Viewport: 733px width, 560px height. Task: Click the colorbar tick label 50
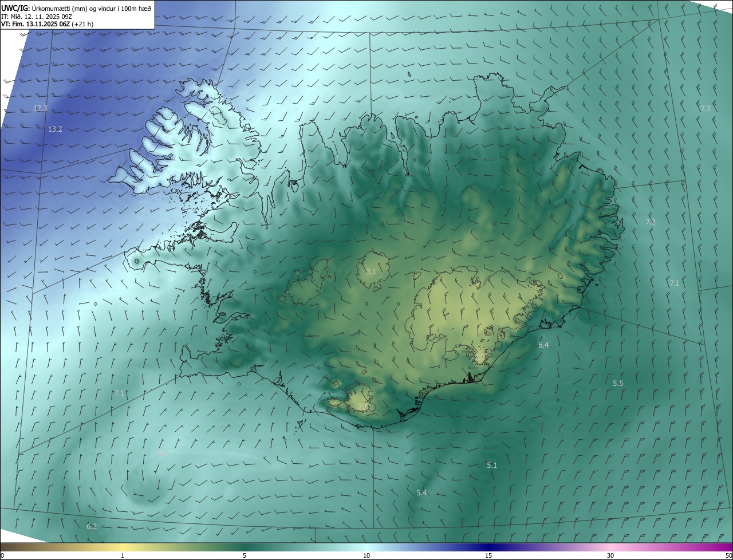[x=728, y=555]
